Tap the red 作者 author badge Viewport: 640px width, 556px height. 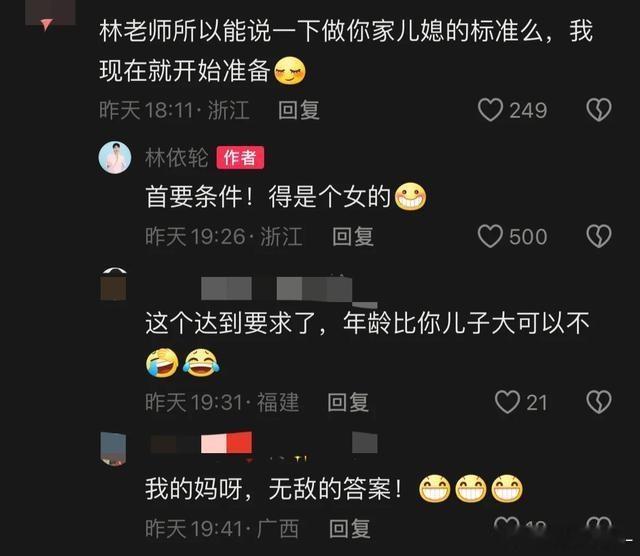(x=240, y=158)
